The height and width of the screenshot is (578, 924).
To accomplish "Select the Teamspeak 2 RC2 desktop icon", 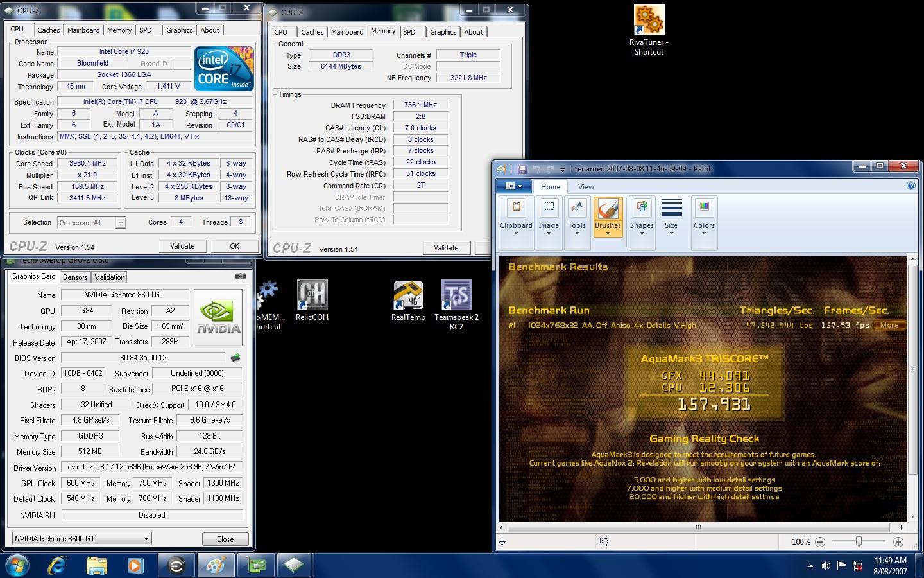I will (x=456, y=305).
